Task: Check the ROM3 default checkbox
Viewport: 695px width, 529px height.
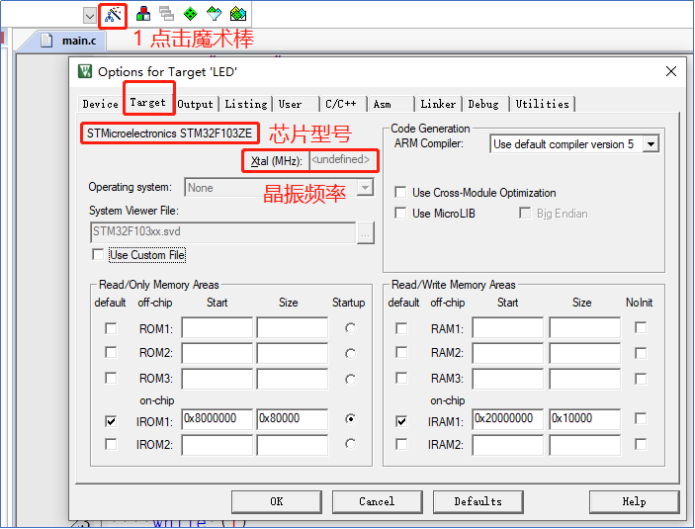Action: [x=111, y=378]
